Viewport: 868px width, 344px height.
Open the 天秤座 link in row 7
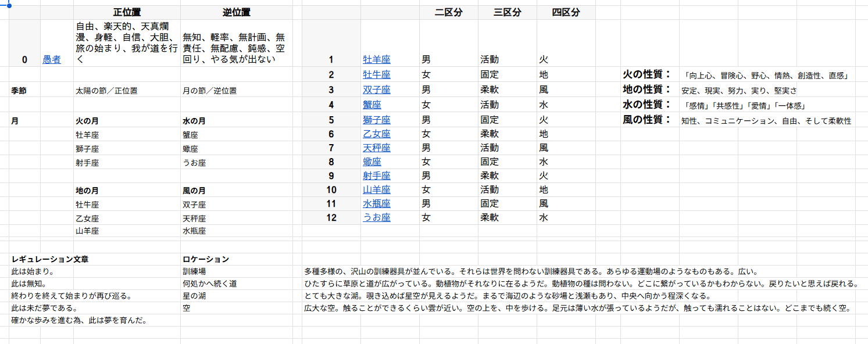coord(376,148)
